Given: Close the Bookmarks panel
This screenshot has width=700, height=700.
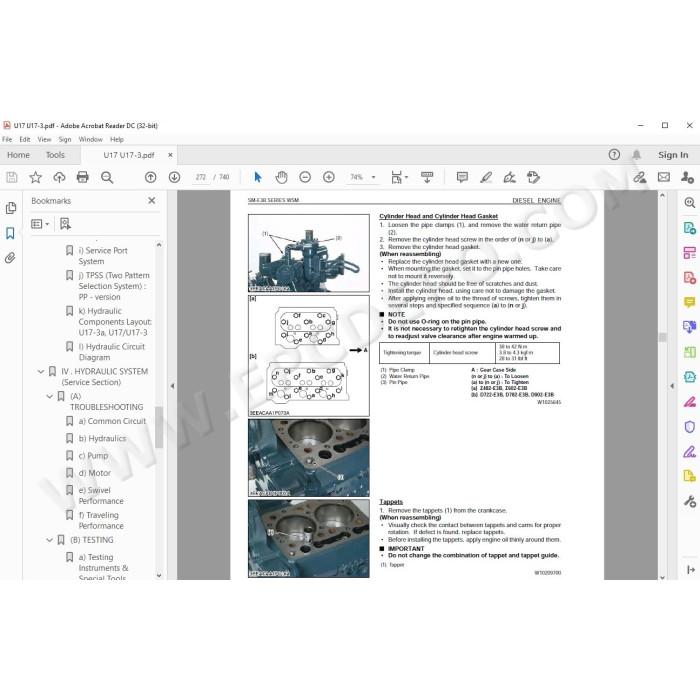Looking at the screenshot, I should tap(152, 201).
